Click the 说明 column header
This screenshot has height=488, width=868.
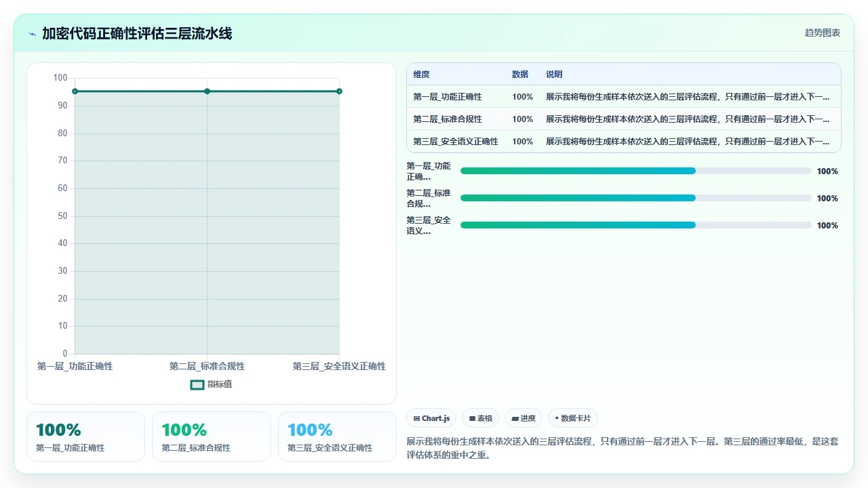pyautogui.click(x=554, y=75)
